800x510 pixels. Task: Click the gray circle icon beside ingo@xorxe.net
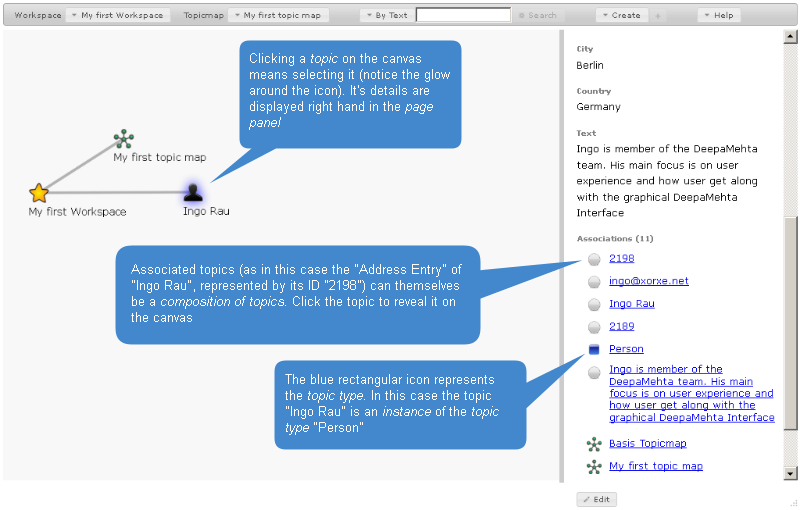coord(594,282)
